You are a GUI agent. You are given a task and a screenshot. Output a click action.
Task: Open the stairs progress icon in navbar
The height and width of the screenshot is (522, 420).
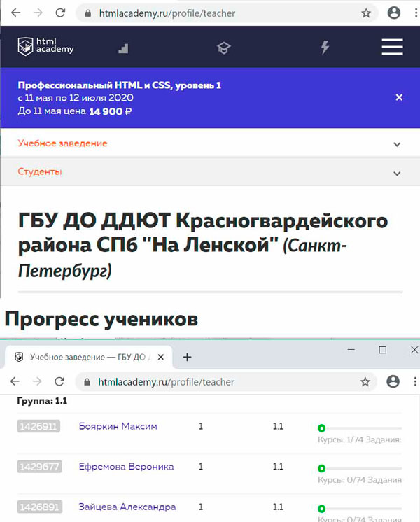tap(123, 48)
